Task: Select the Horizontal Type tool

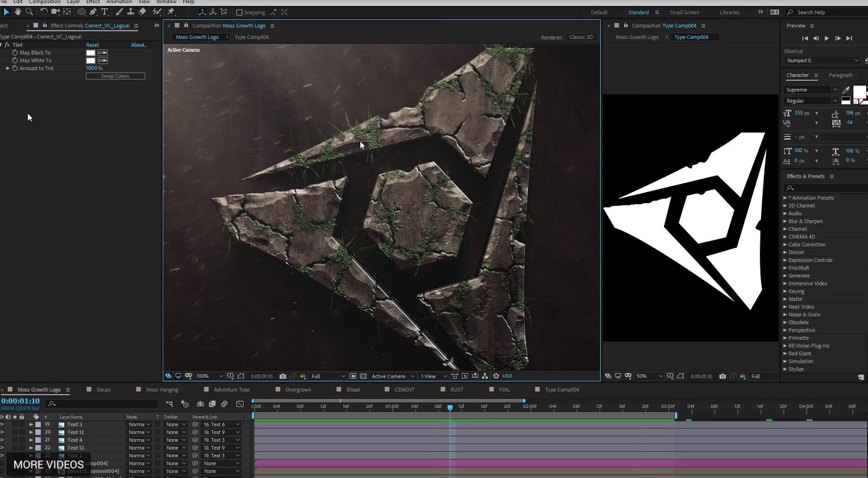Action: pos(105,11)
